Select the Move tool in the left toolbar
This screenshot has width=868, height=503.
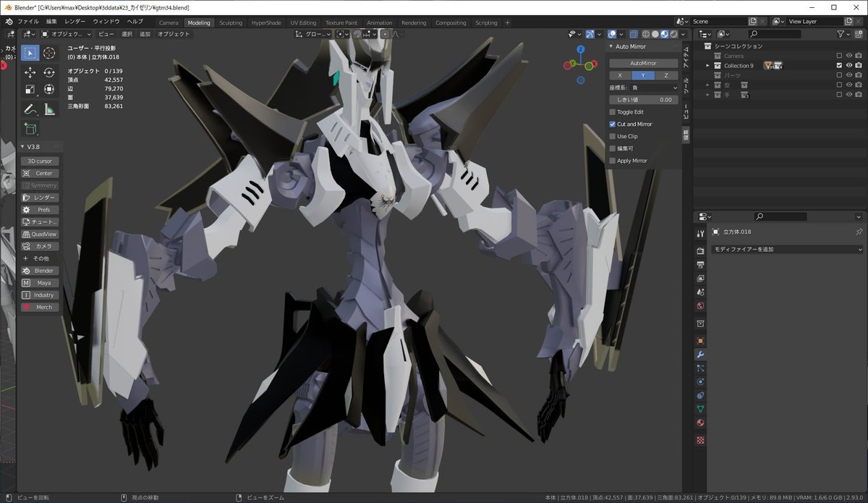[30, 72]
